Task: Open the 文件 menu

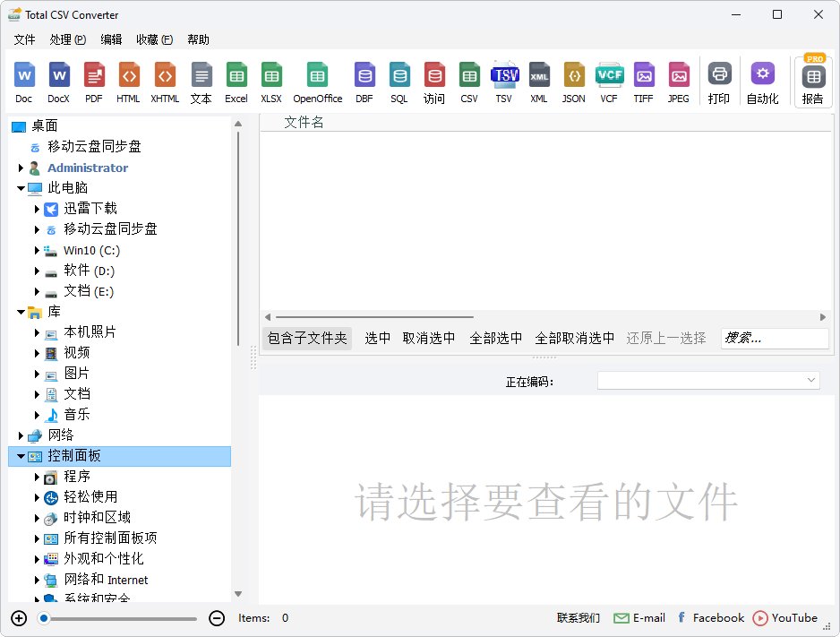Action: (x=25, y=39)
